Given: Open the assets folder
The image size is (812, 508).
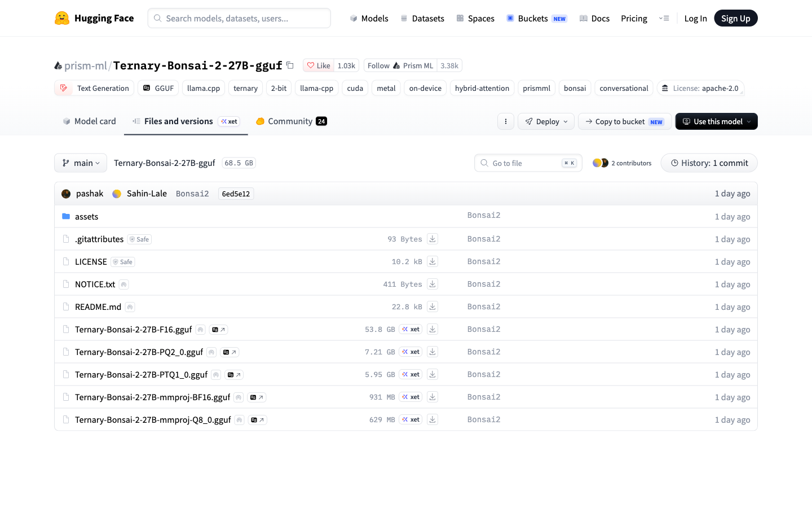Looking at the screenshot, I should pyautogui.click(x=86, y=217).
